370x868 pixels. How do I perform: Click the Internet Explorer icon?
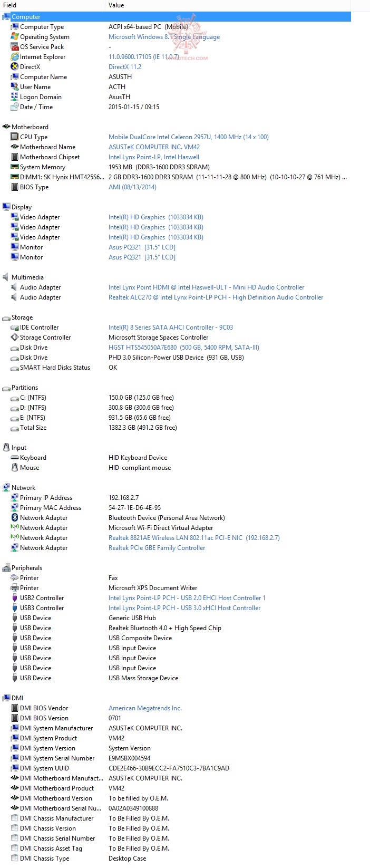15,57
